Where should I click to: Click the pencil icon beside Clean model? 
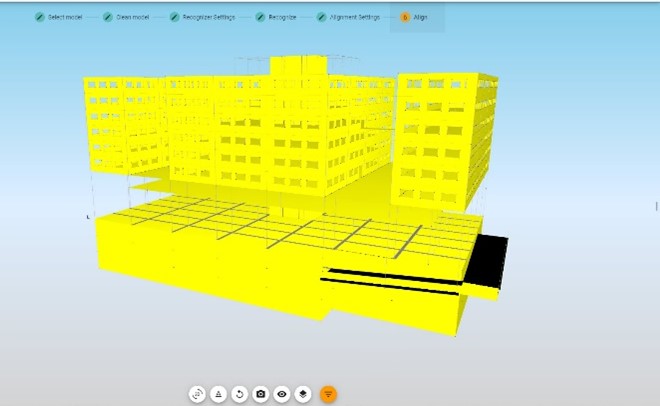(108, 17)
